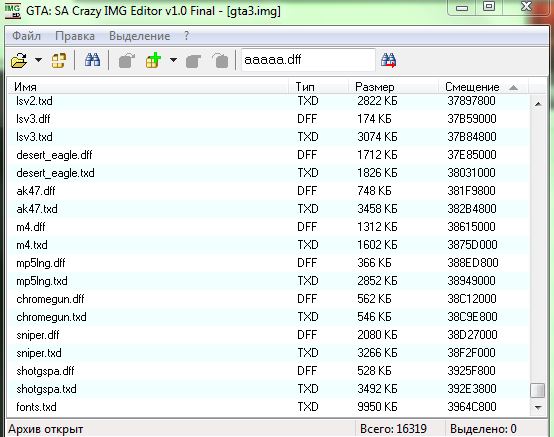Expand the open archive dropdown arrow
554x437 pixels.
tap(38, 60)
